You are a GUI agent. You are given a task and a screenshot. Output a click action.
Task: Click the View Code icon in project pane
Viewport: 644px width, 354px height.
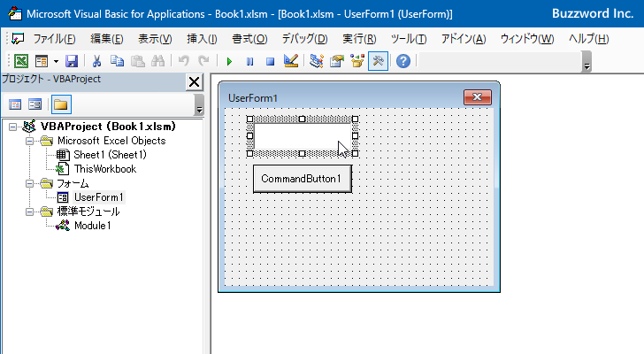click(x=15, y=104)
